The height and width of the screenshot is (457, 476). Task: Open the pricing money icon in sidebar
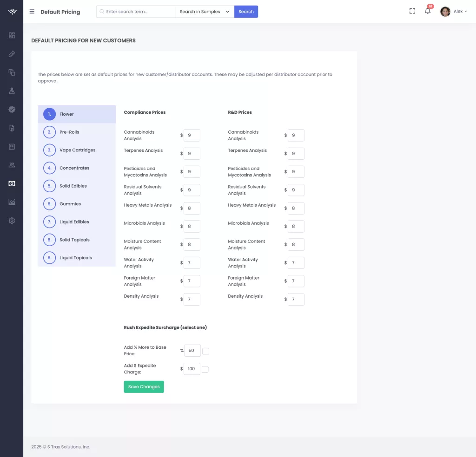[x=12, y=183]
